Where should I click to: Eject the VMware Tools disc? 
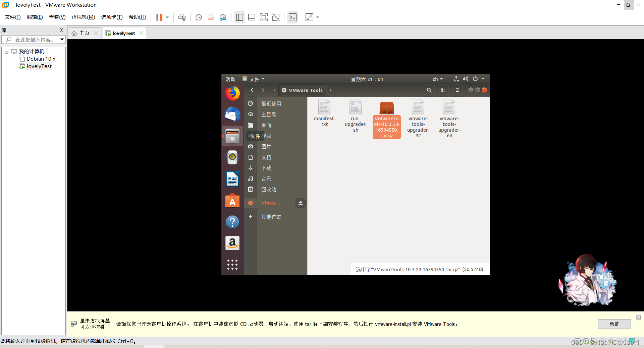point(301,203)
